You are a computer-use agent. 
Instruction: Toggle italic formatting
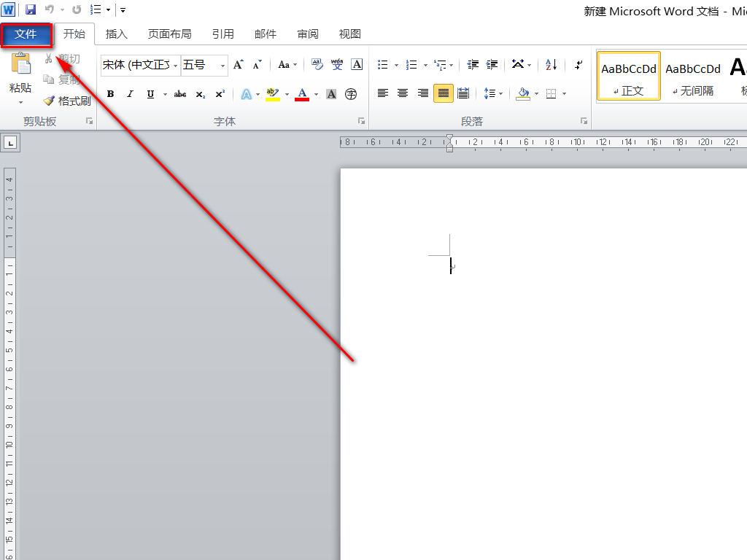[130, 94]
